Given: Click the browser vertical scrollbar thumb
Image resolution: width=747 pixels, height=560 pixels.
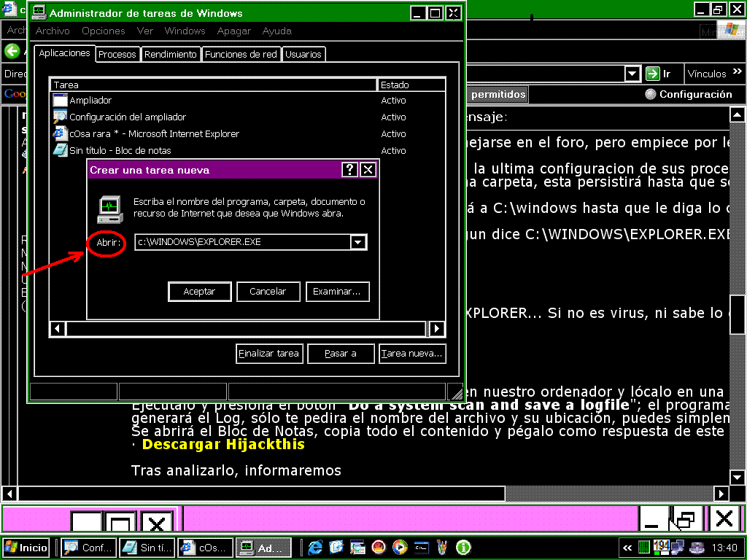Looking at the screenshot, I should [737, 314].
